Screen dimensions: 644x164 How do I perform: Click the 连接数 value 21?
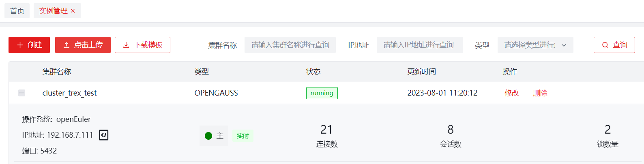coord(326,130)
